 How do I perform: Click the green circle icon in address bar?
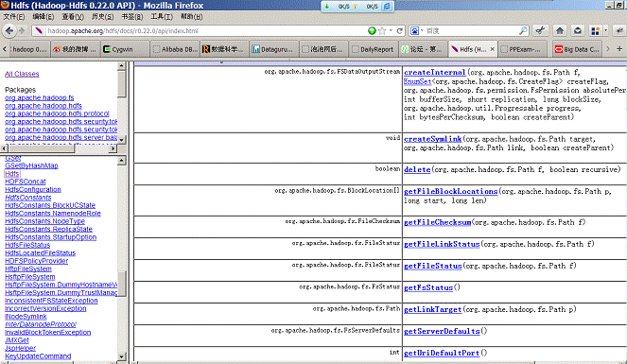(372, 31)
